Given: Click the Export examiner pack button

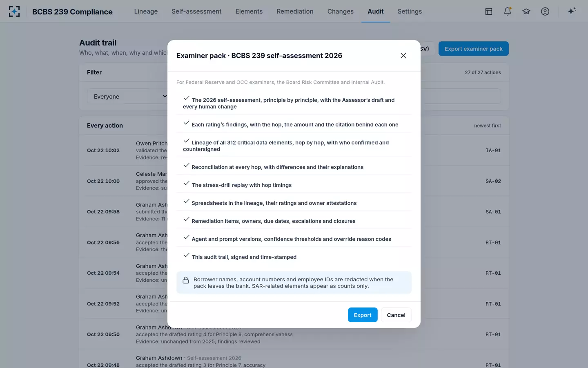Looking at the screenshot, I should (474, 49).
